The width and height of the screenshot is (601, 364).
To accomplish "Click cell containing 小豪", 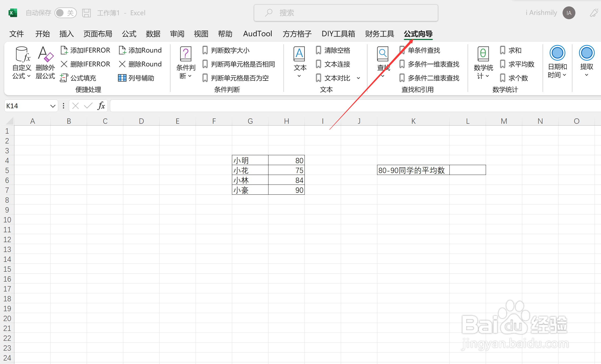I will point(250,190).
